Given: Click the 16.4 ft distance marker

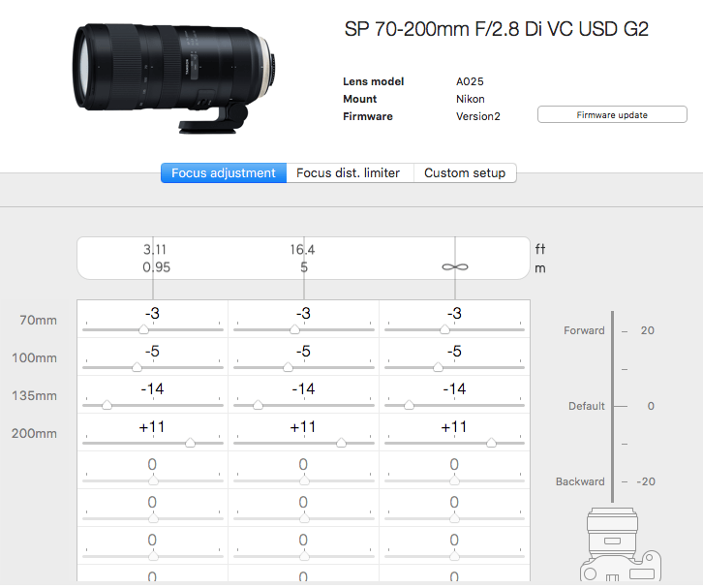Looking at the screenshot, I should coord(303,250).
